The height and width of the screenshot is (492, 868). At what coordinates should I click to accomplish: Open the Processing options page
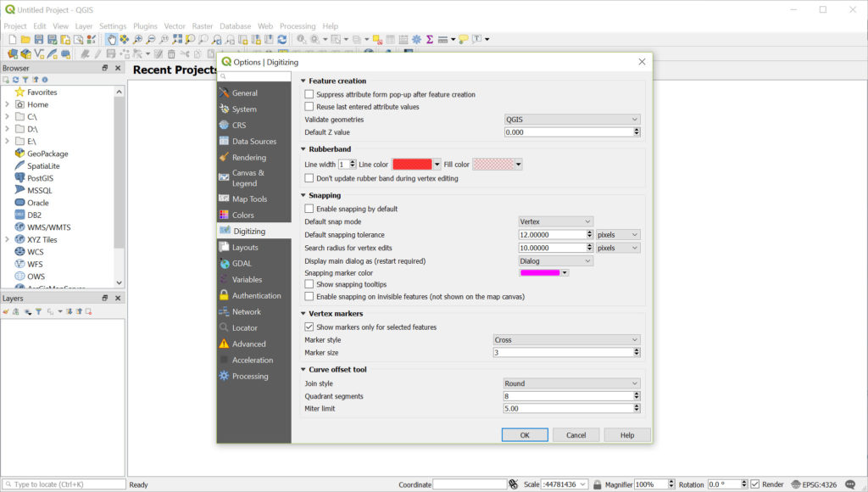[254, 376]
